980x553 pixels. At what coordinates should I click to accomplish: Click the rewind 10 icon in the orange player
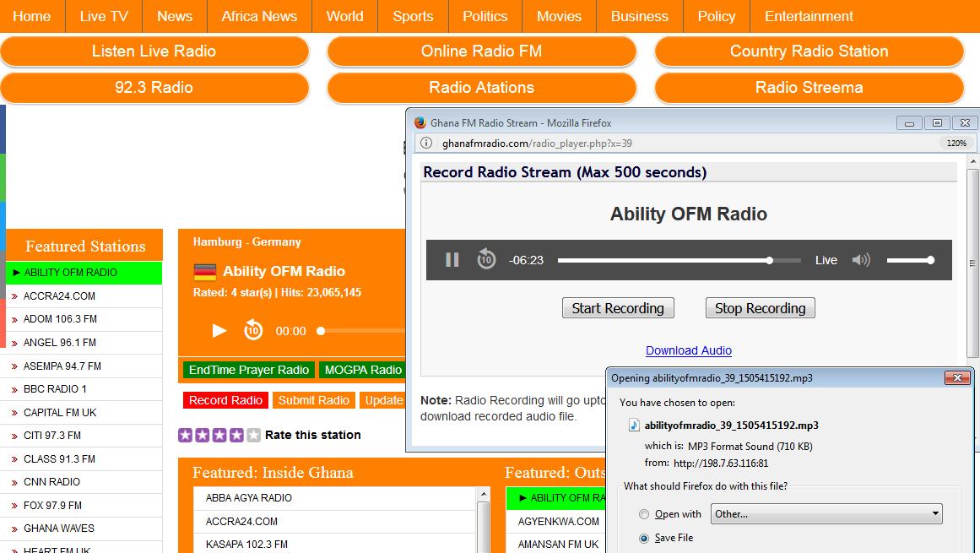pos(253,330)
